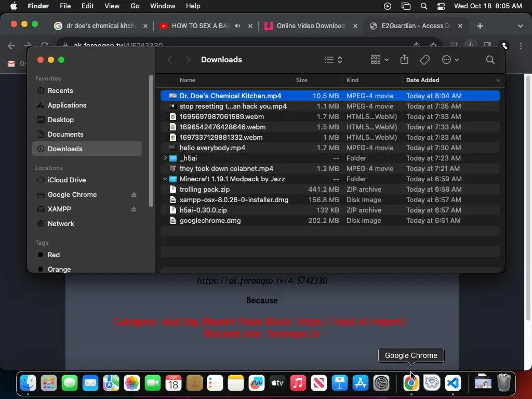Click the Red tag in sidebar
Viewport: 532px width, 399px height.
click(87, 255)
